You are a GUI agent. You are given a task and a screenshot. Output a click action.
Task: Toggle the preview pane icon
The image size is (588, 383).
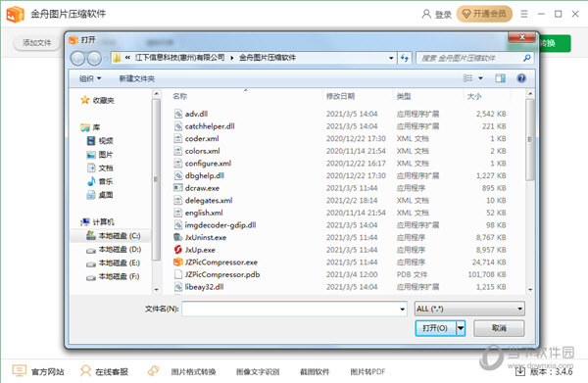(x=500, y=78)
